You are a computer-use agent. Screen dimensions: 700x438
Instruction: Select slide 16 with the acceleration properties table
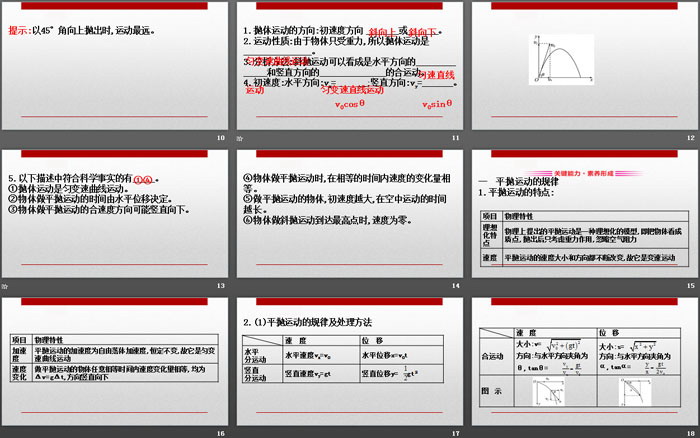tap(115, 362)
